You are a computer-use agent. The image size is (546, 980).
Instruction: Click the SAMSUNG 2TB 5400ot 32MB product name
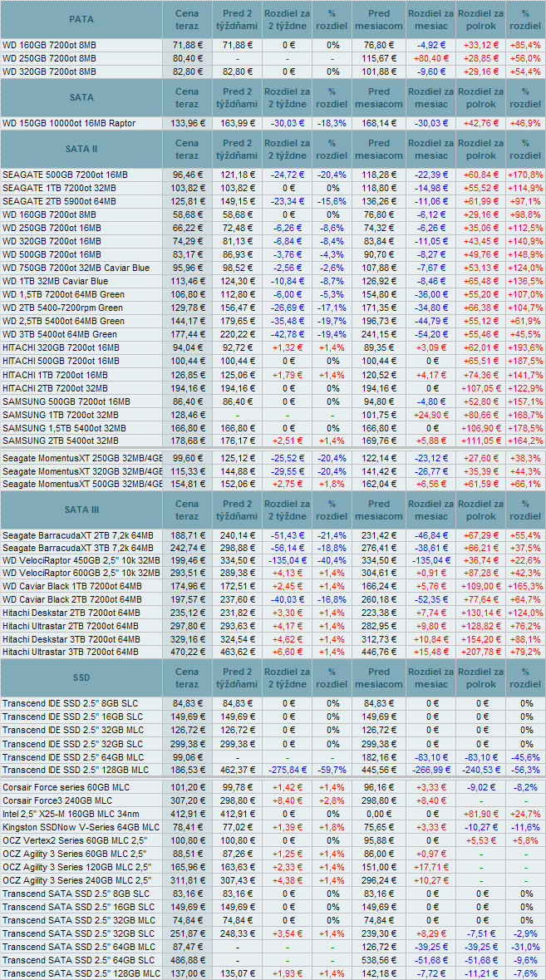(60, 441)
